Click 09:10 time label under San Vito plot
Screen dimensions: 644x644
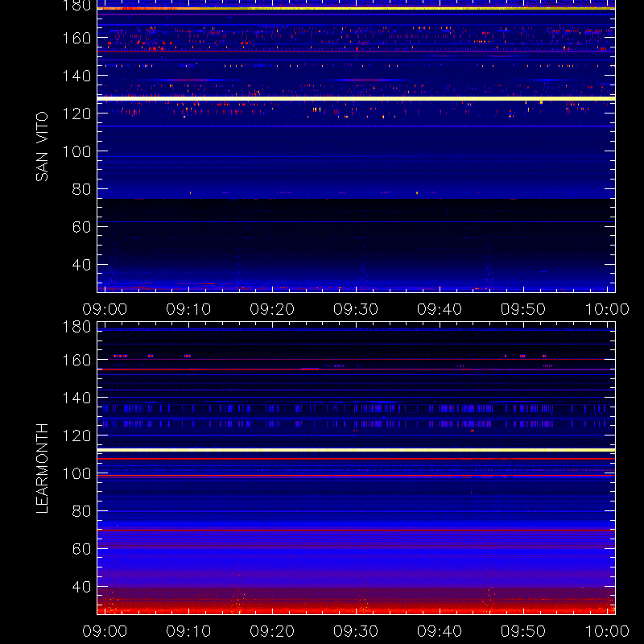pos(188,309)
